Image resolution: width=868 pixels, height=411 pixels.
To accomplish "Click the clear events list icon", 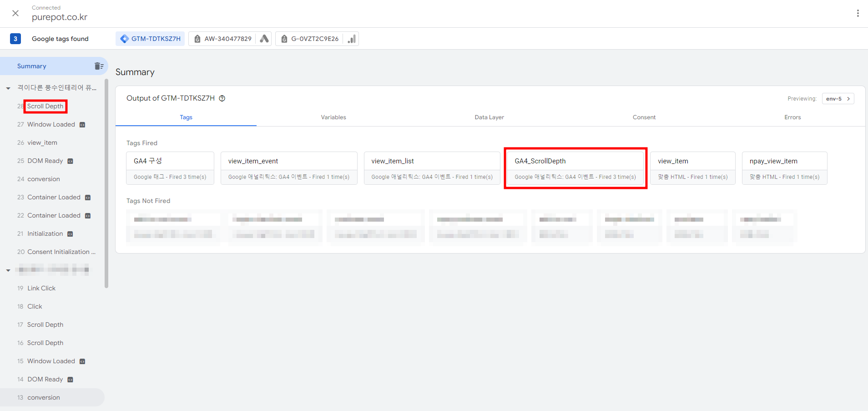I will (99, 66).
